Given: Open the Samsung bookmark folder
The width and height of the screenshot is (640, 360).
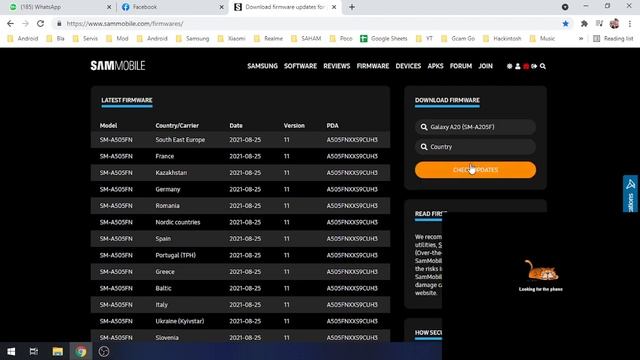Looking at the screenshot, I should 192,38.
